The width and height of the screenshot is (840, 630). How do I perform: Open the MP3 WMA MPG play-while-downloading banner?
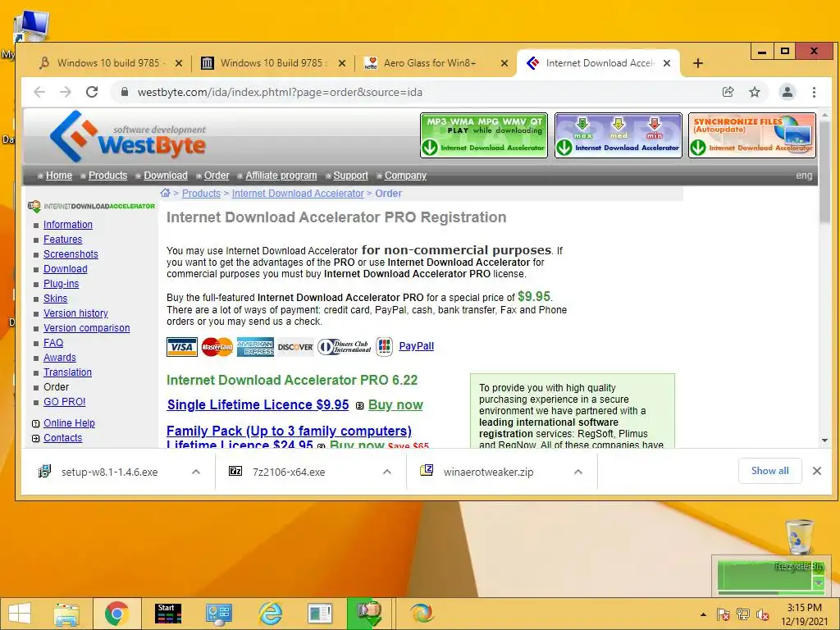coord(484,135)
